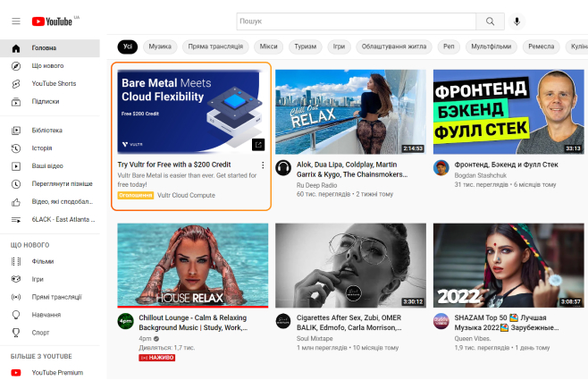
Task: Click the YouTube logo
Action: pos(52,21)
